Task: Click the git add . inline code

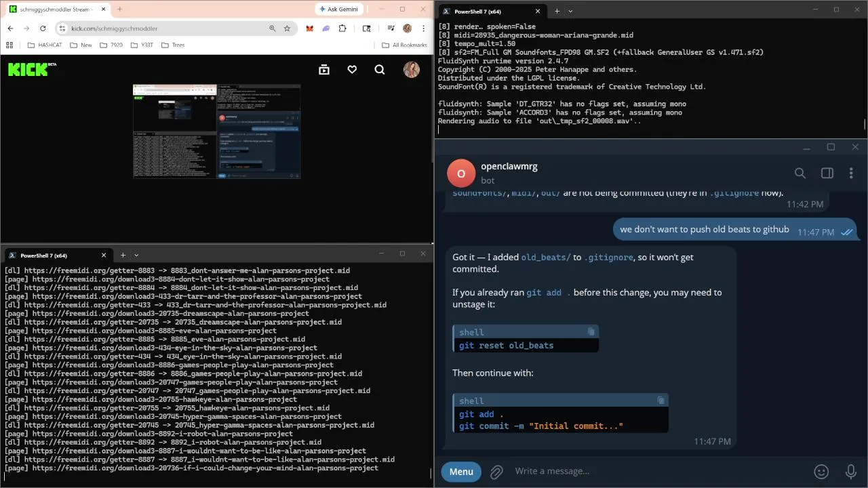Action: [x=549, y=292]
